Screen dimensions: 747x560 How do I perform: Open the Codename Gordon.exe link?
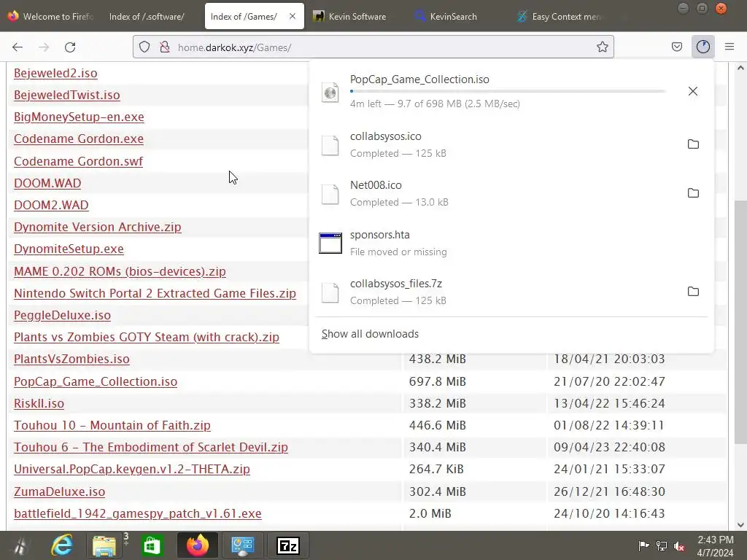79,139
